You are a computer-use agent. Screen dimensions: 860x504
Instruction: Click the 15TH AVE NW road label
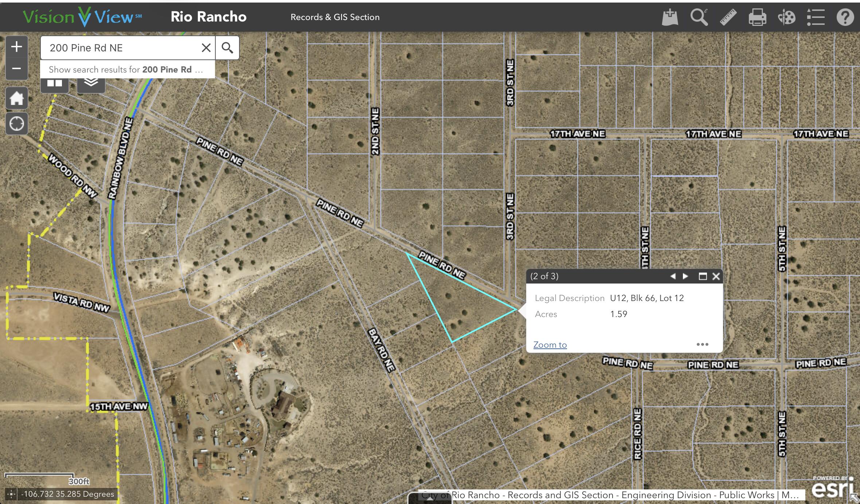[119, 407]
